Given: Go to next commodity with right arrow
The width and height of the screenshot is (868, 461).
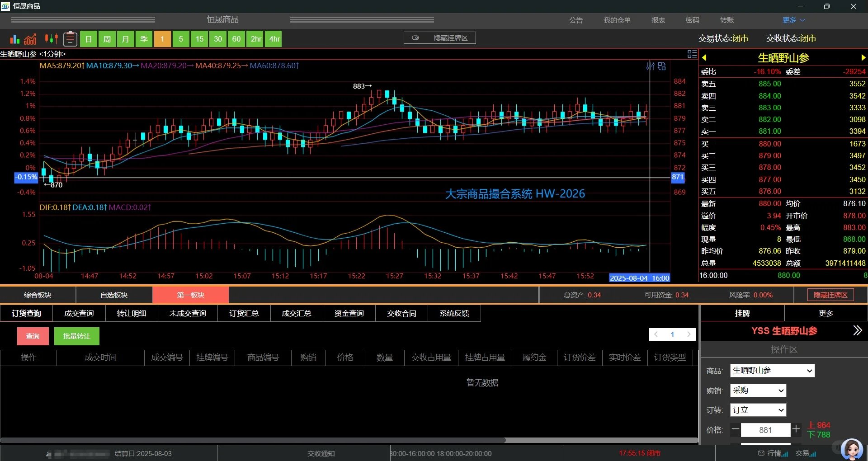Looking at the screenshot, I should tap(863, 58).
